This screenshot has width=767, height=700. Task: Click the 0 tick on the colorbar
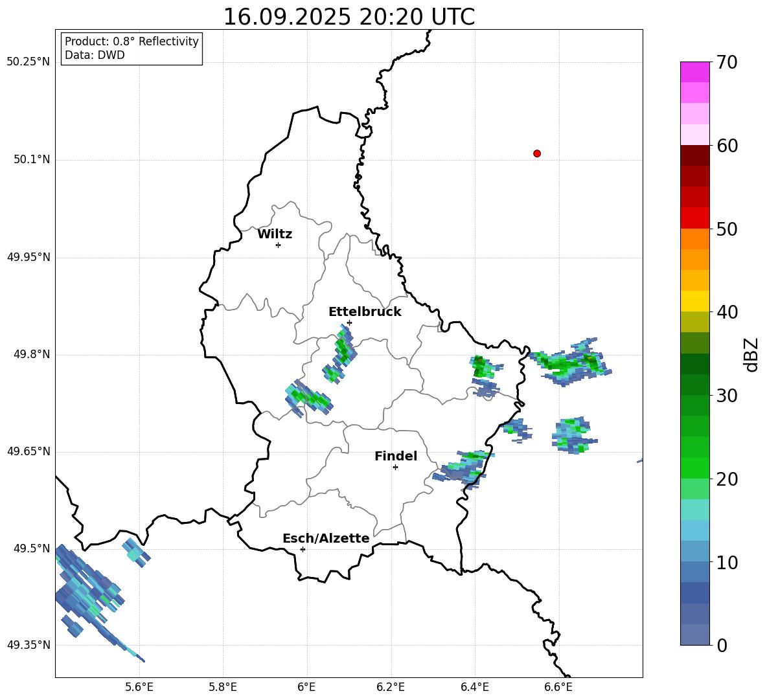(722, 646)
